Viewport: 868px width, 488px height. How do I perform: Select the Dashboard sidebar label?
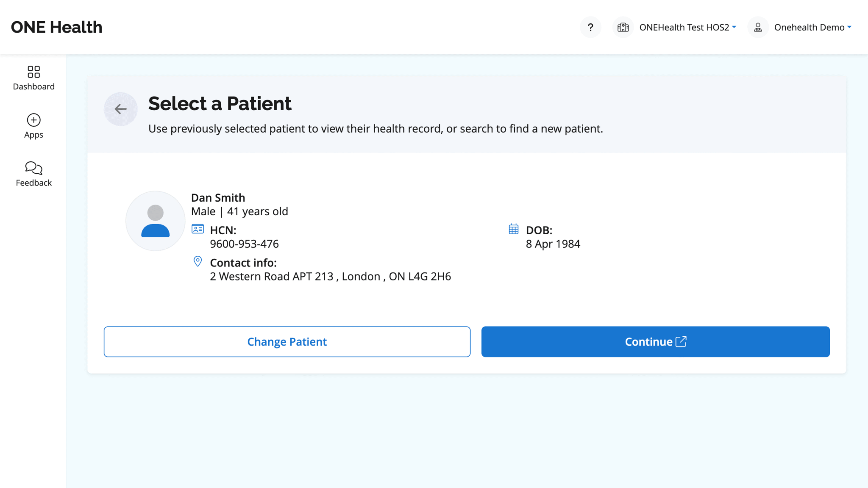tap(33, 87)
